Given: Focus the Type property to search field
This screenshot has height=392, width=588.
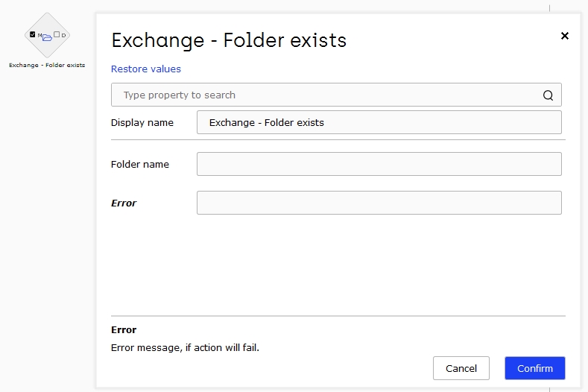Looking at the screenshot, I should pyautogui.click(x=336, y=95).
